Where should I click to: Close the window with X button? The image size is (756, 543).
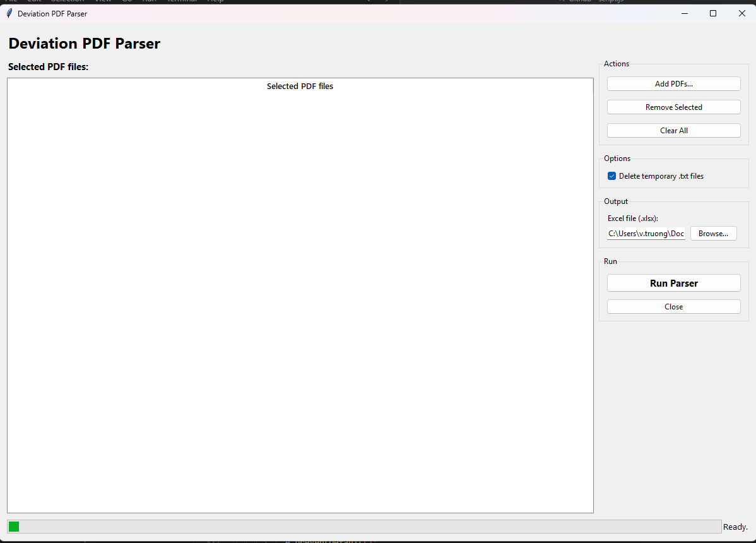click(x=742, y=13)
